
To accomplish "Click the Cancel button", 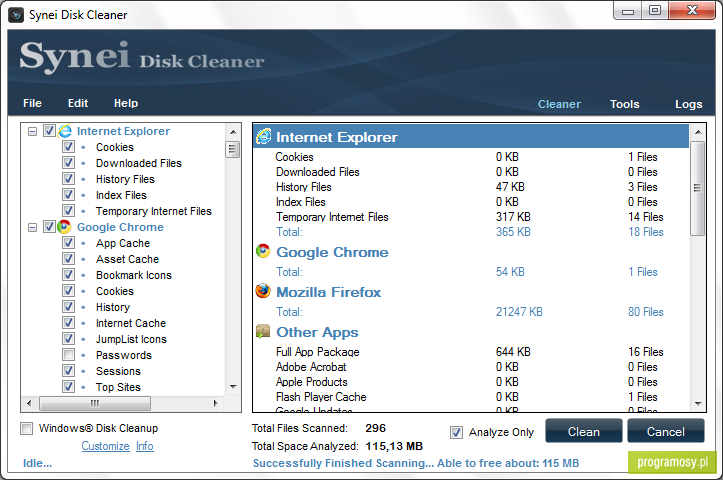I will pos(666,432).
